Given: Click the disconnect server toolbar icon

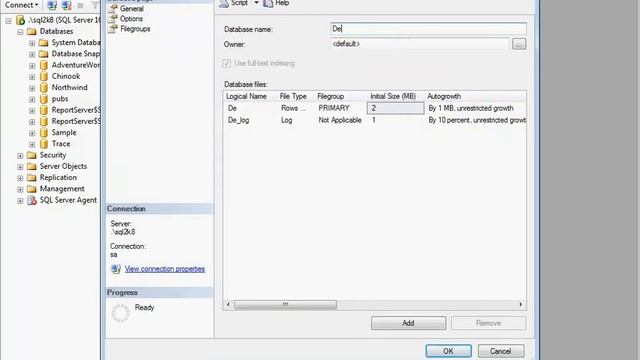Looking at the screenshot, I should pos(67,5).
